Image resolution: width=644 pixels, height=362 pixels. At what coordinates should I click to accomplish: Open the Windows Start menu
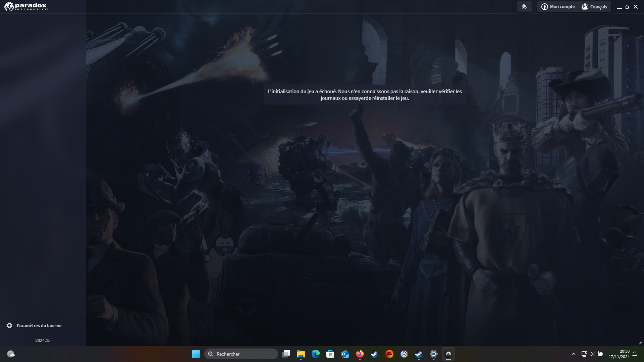click(196, 354)
